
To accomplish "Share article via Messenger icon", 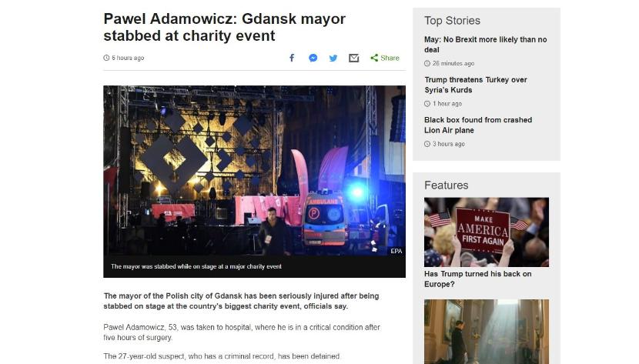I will (313, 58).
